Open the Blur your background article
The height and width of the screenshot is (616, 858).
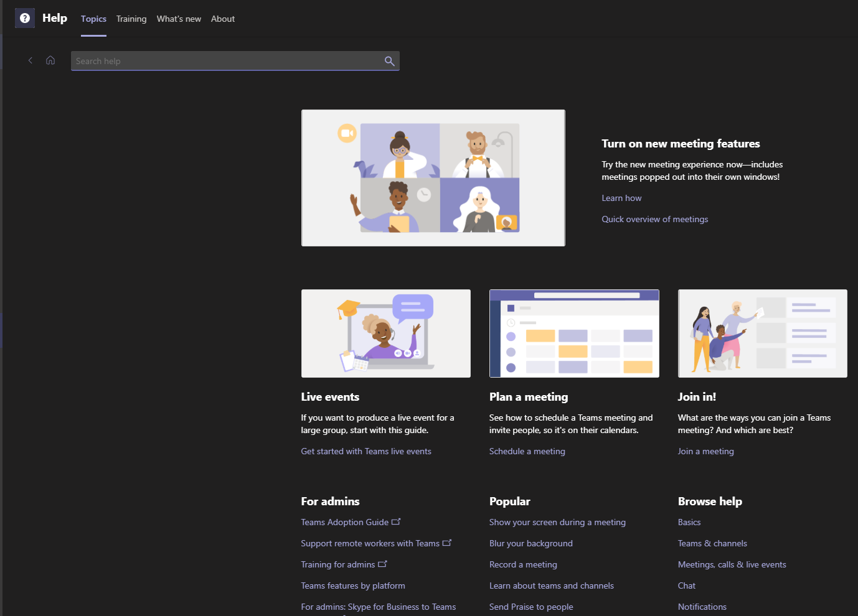530,543
